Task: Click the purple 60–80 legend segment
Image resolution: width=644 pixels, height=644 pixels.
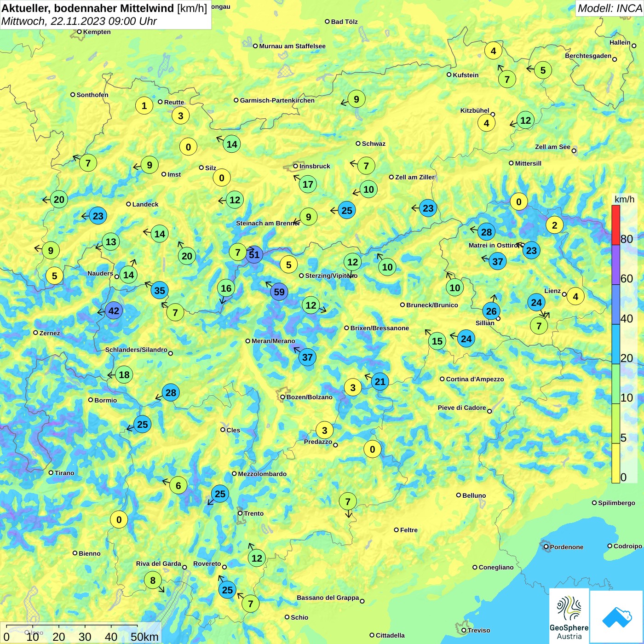Action: click(615, 265)
